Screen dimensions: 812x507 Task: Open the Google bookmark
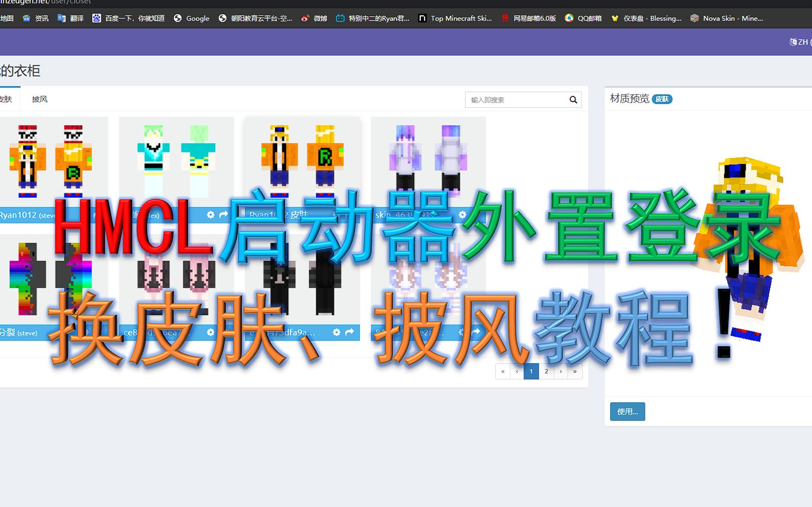191,18
